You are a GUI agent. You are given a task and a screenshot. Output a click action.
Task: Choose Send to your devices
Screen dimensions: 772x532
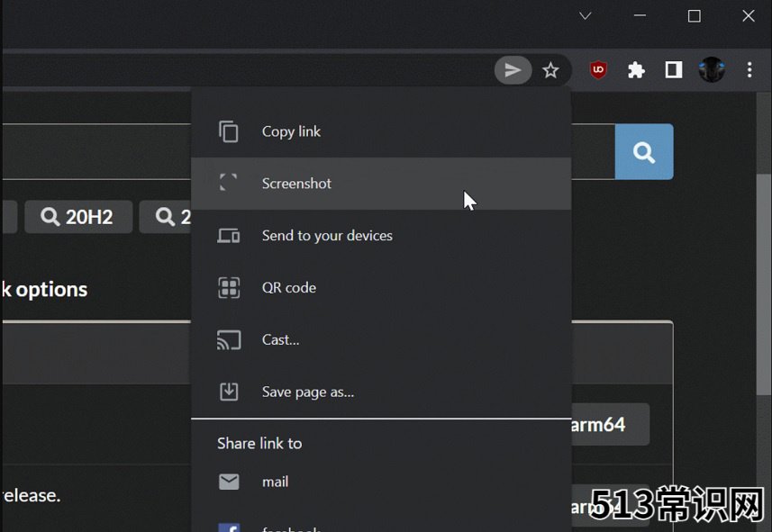(x=381, y=236)
